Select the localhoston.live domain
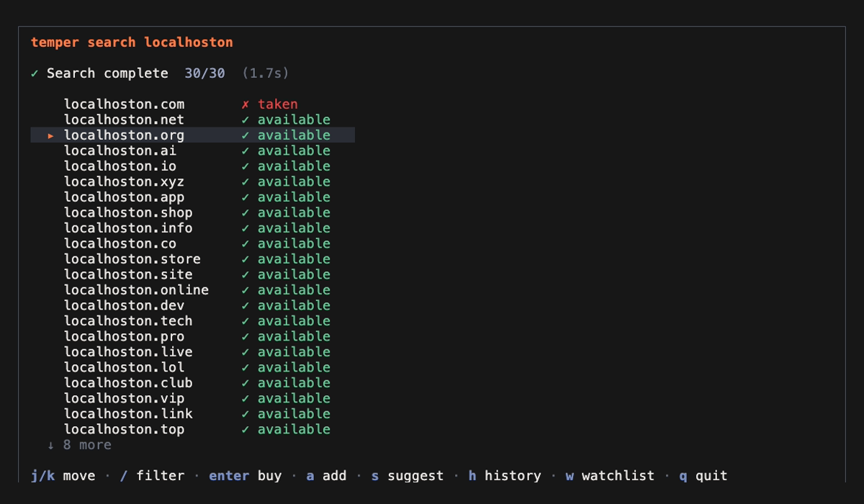Screen dimensions: 864x504 tap(128, 352)
